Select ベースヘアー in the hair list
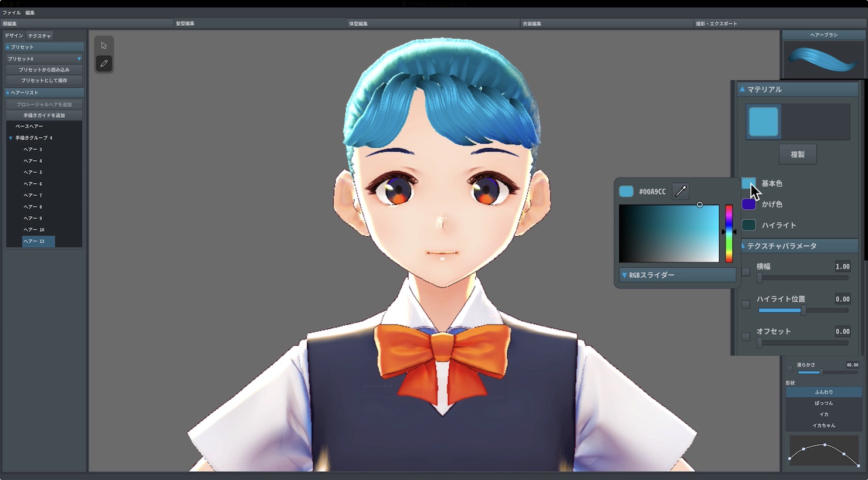 [x=29, y=127]
